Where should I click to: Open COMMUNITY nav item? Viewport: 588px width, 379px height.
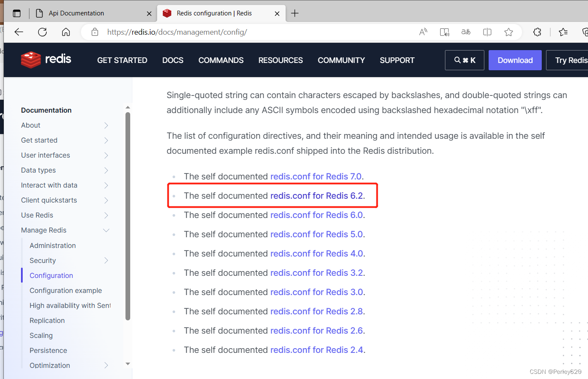point(341,60)
